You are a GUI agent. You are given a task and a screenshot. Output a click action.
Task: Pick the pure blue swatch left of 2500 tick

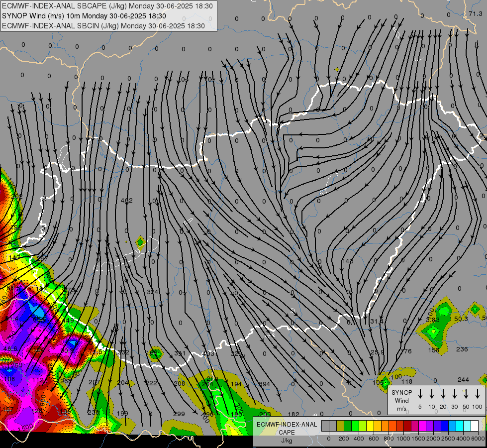click(x=444, y=426)
